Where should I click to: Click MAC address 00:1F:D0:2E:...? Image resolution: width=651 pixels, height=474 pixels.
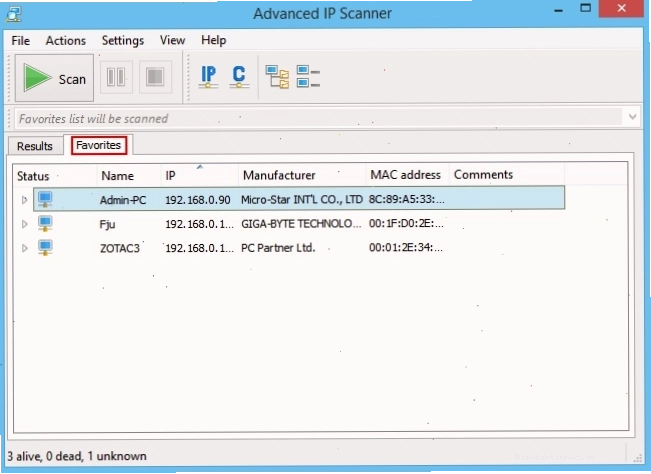tap(406, 223)
